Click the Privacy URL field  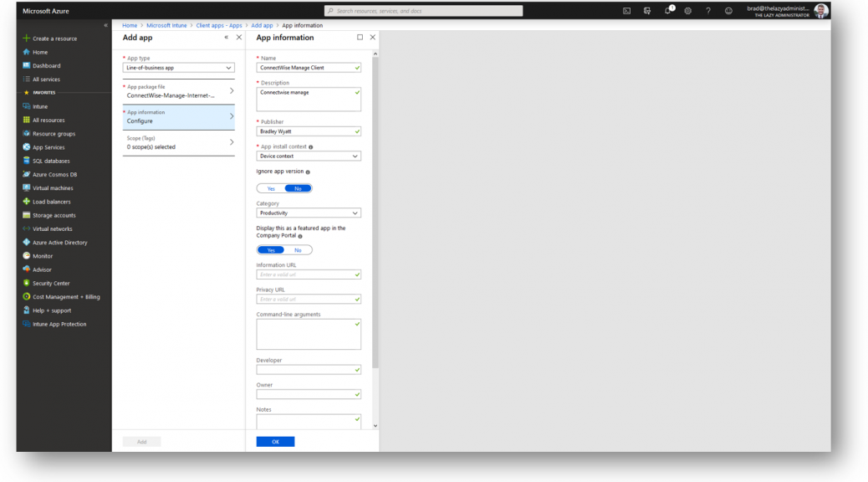click(x=309, y=300)
